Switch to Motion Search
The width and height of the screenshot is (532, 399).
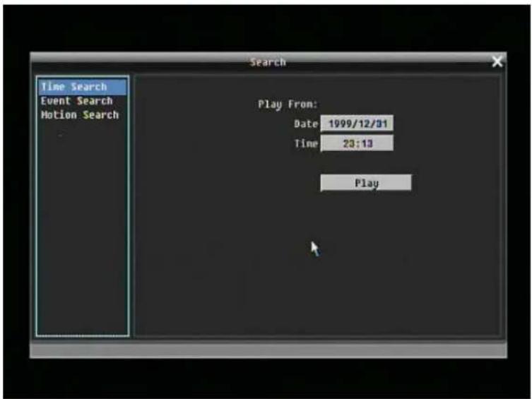click(x=80, y=115)
